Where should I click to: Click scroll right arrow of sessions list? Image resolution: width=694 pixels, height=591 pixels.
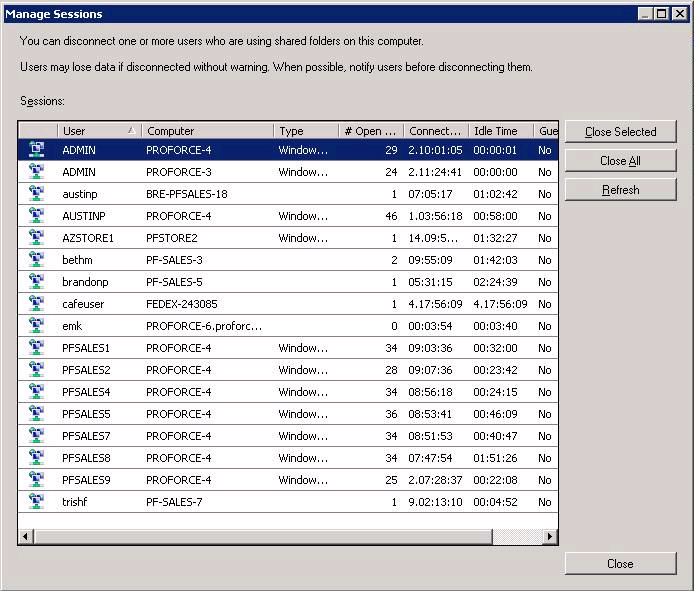pos(550,537)
